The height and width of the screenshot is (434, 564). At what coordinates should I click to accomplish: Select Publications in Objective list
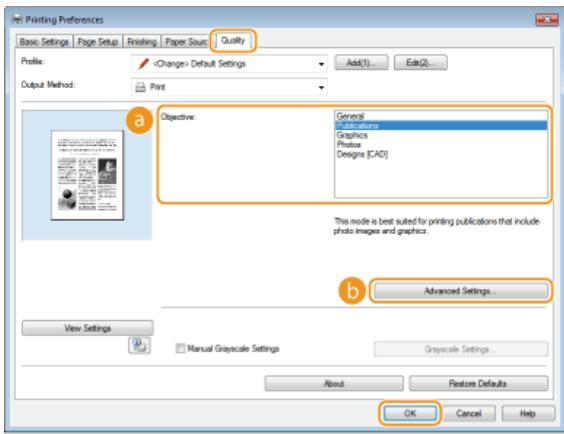(x=441, y=125)
